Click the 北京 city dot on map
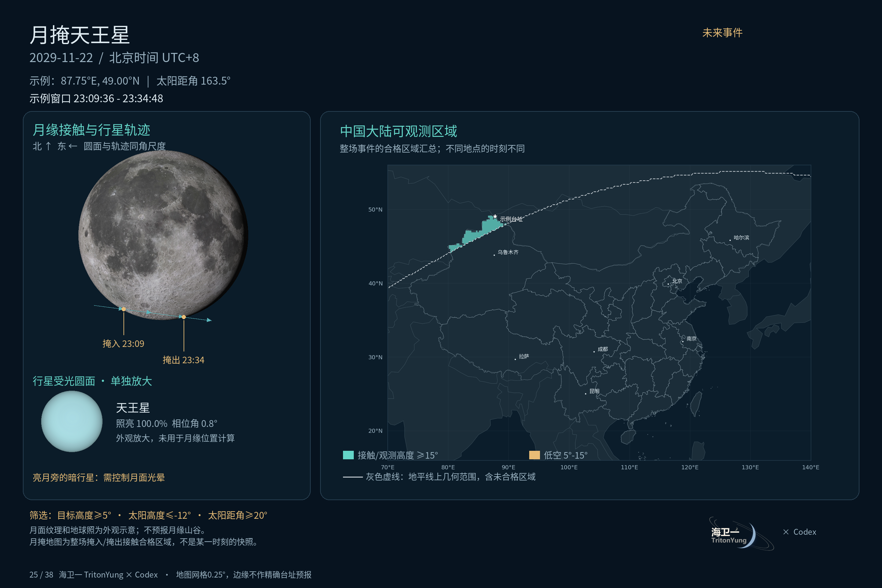This screenshot has height=588, width=882. pyautogui.click(x=668, y=284)
